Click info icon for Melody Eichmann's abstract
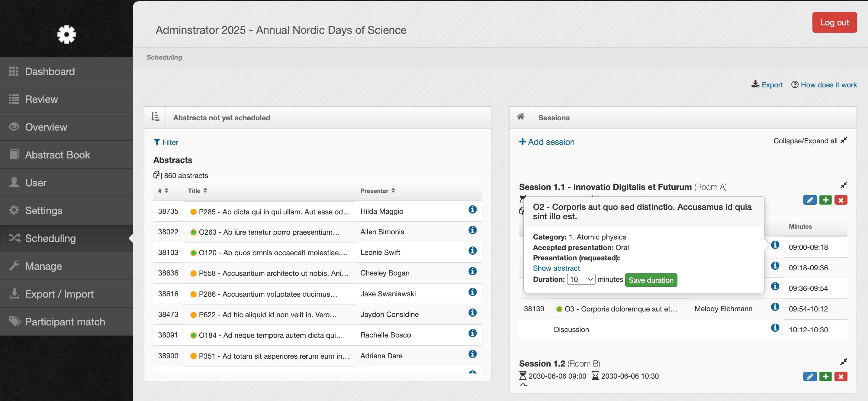The image size is (868, 401). click(x=775, y=307)
